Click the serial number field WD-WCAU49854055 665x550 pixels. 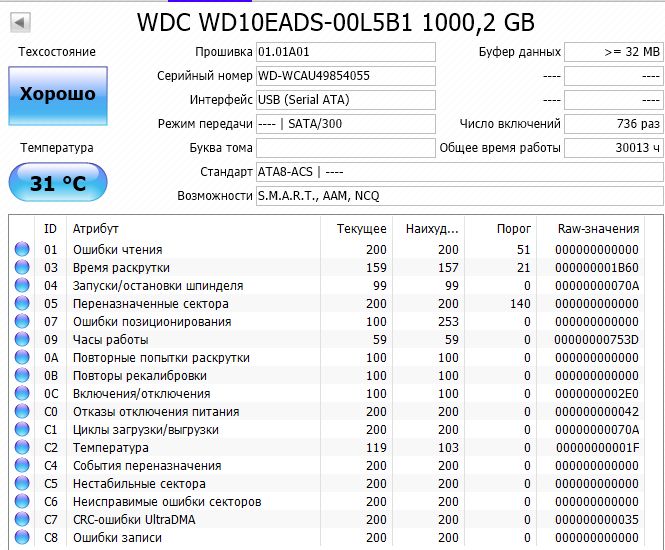[x=346, y=76]
